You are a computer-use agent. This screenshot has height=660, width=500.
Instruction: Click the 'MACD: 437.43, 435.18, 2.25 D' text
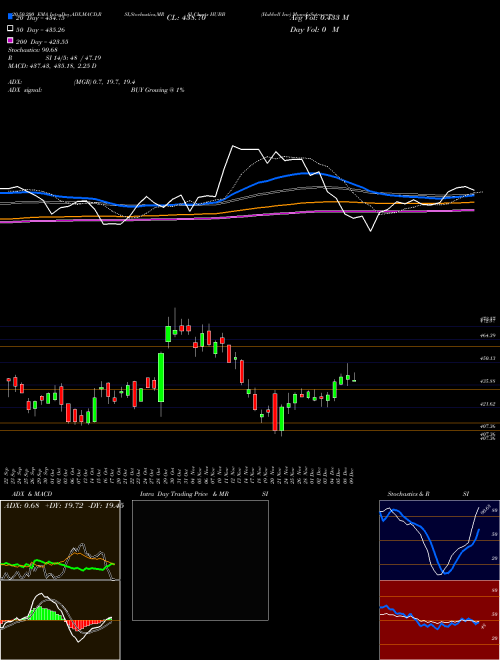tap(52, 66)
